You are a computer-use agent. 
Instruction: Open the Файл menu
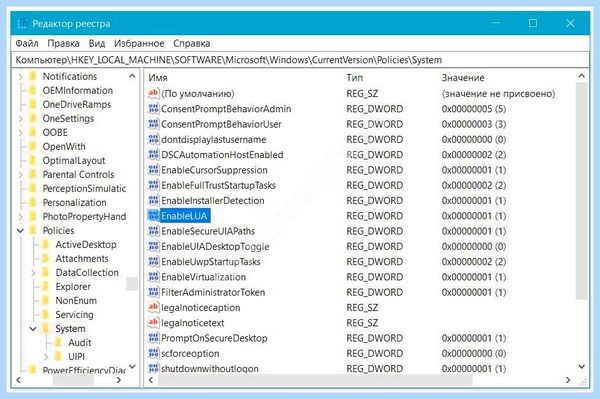tap(27, 44)
